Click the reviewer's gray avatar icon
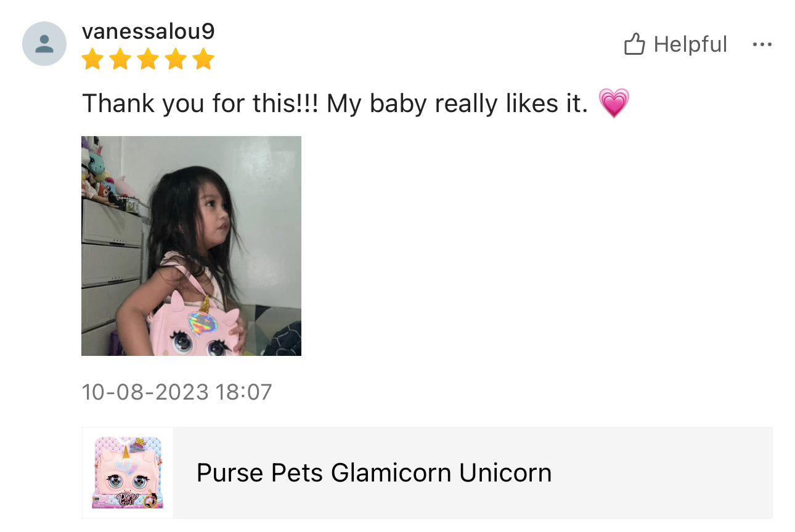 [44, 44]
